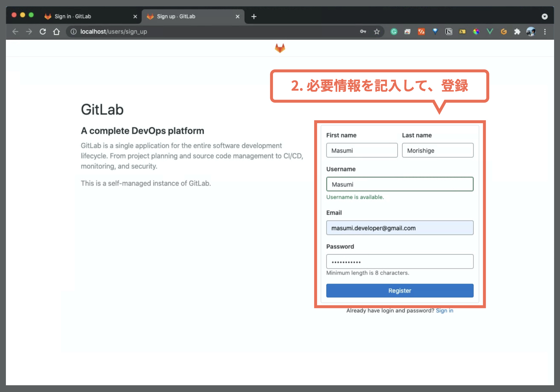Go to the home page icon
Viewport: 560px width, 392px height.
pyautogui.click(x=56, y=32)
